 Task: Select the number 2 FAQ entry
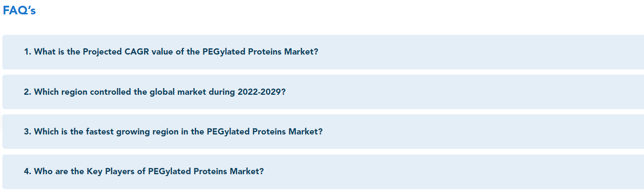[x=323, y=92]
